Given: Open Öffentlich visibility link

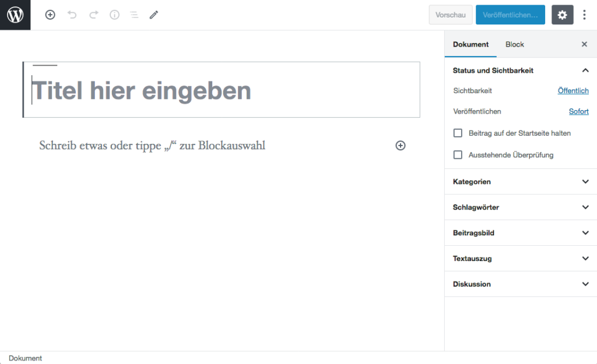Looking at the screenshot, I should [x=573, y=90].
